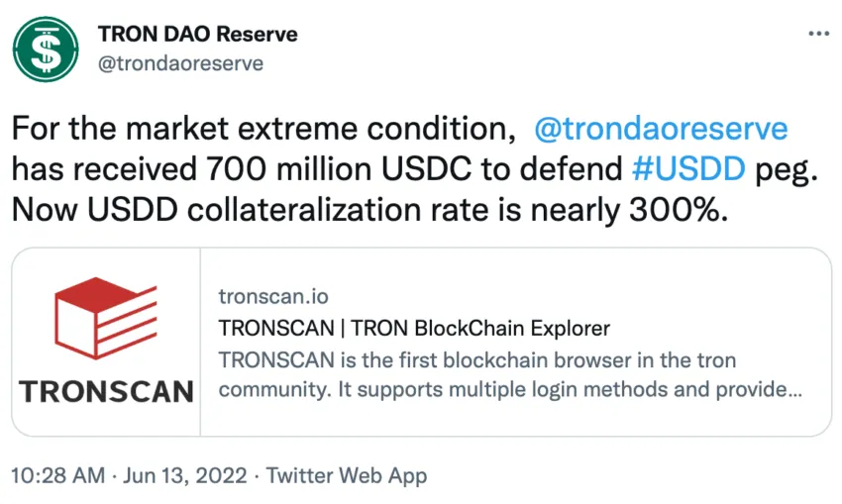Click the #USDD hashtag

click(689, 169)
